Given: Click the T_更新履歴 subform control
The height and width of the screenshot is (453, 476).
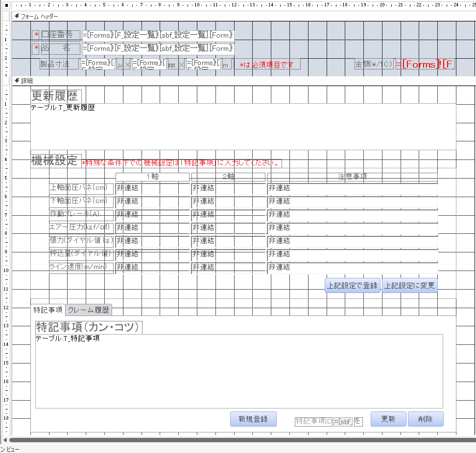Looking at the screenshot, I should (x=243, y=127).
